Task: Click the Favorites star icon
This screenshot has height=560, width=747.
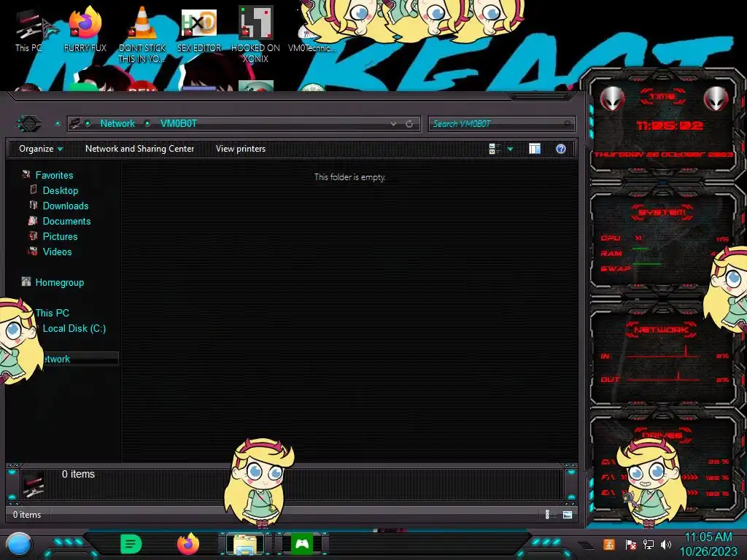Action: coord(26,175)
